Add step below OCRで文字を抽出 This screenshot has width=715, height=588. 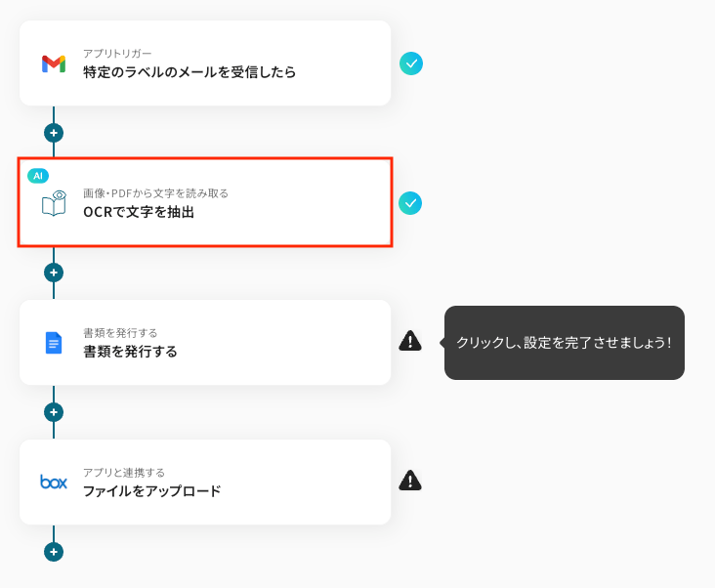[x=54, y=273]
